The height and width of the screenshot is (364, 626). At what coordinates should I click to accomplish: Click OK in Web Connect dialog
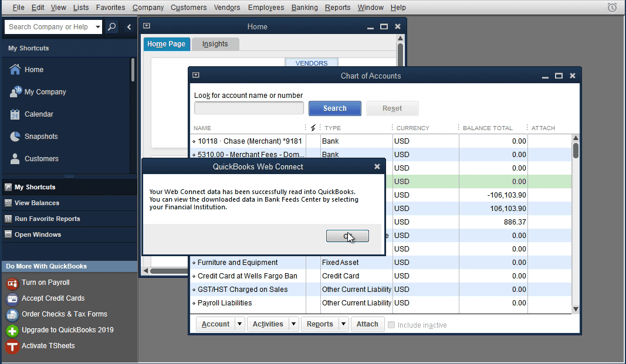click(347, 236)
